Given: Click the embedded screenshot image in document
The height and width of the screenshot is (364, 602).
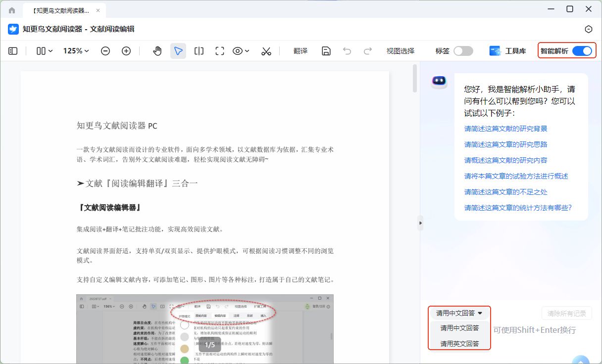Looking at the screenshot, I should point(205,329).
